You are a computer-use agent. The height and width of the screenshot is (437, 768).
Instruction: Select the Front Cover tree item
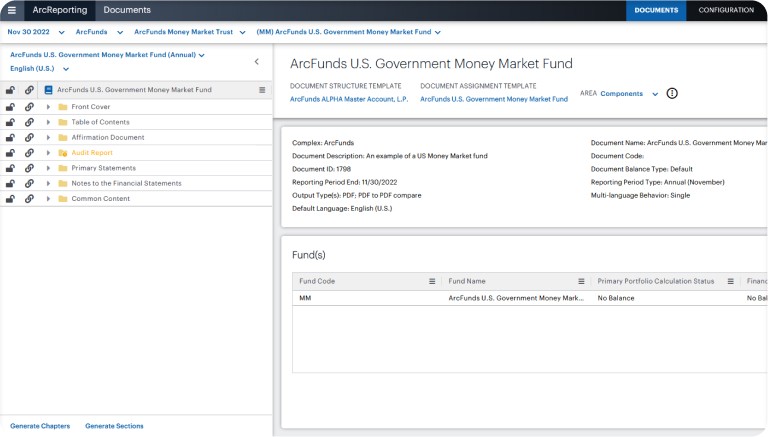[x=91, y=107]
